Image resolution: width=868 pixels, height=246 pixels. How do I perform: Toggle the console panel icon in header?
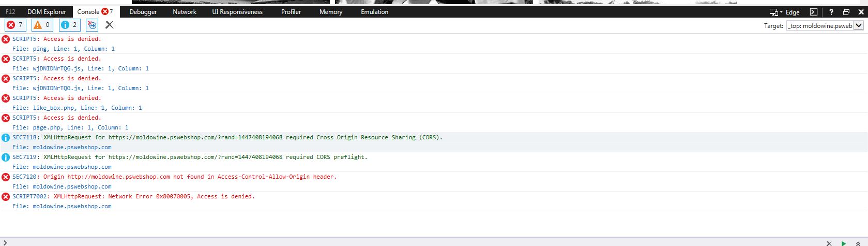point(813,12)
